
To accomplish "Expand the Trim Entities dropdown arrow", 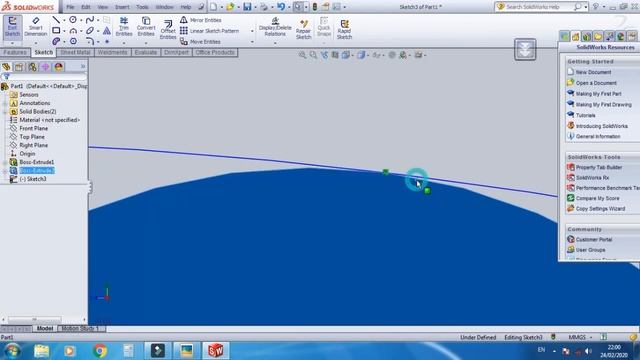I will pyautogui.click(x=124, y=42).
